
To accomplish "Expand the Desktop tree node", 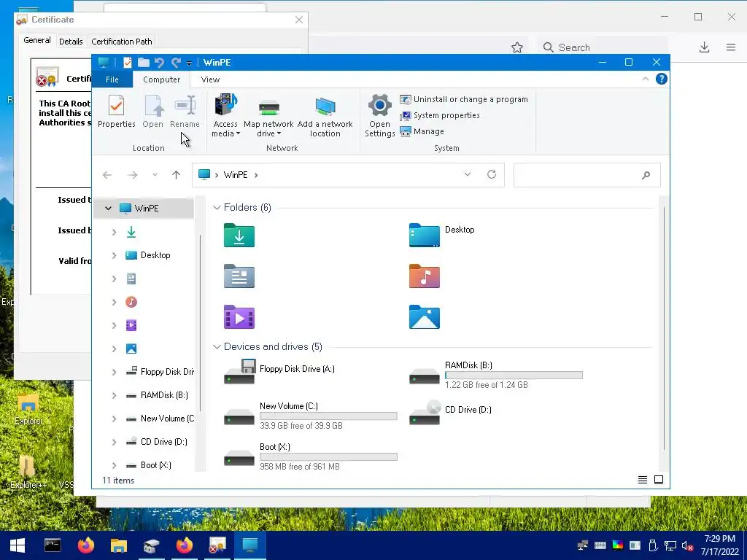I will 114,255.
